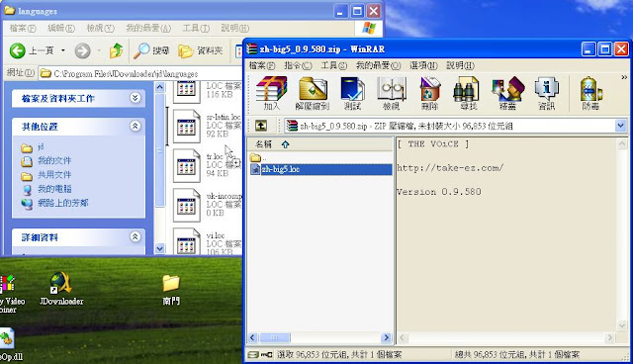Open the 我的最愛(O) menu in WinRAR
The width and height of the screenshot is (633, 364).
pyautogui.click(x=378, y=65)
